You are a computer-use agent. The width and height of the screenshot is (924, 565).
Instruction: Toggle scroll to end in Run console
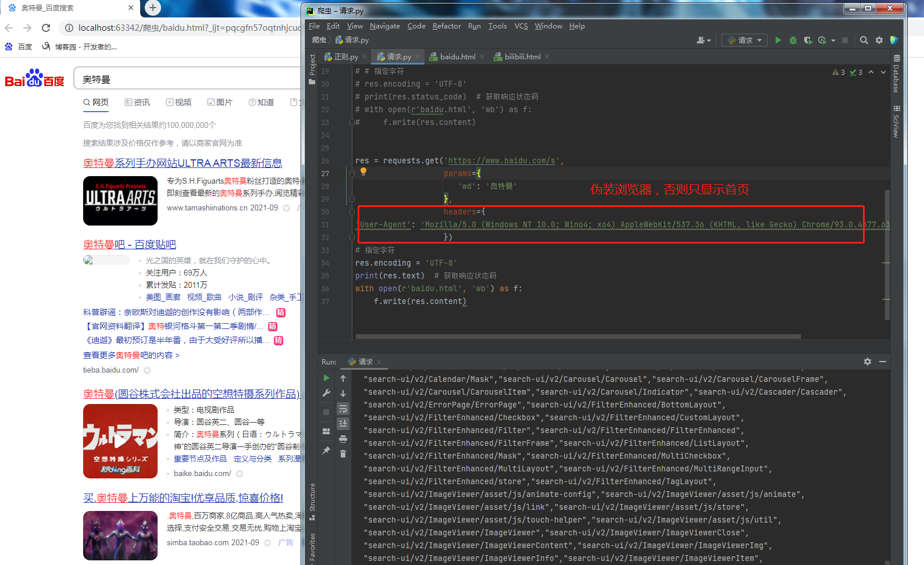point(343,424)
